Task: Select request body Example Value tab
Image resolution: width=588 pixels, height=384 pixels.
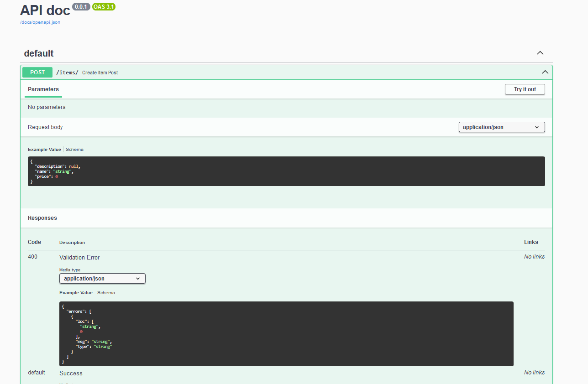Action: tap(44, 149)
